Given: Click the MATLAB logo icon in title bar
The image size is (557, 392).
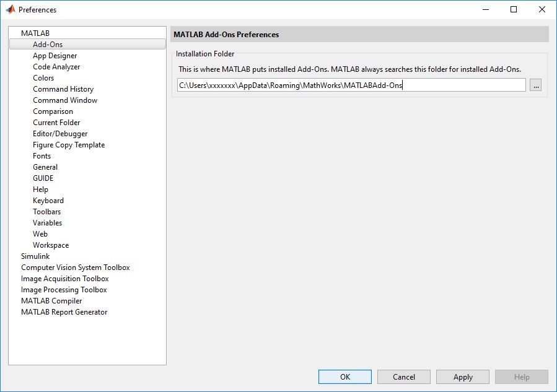Looking at the screenshot, I should tap(11, 9).
